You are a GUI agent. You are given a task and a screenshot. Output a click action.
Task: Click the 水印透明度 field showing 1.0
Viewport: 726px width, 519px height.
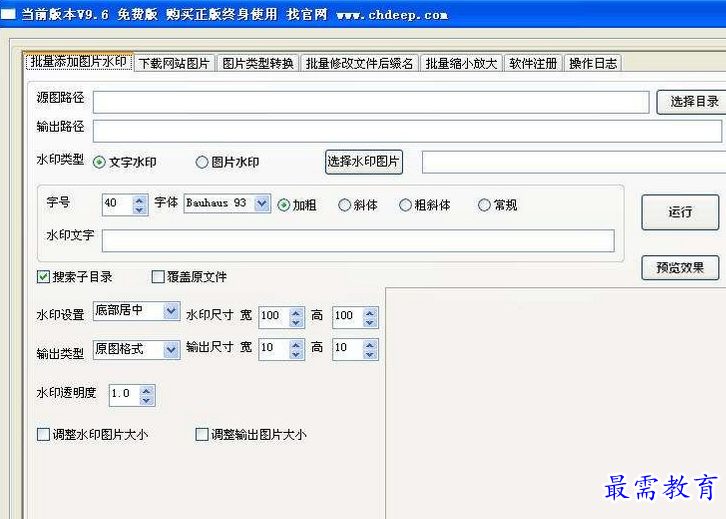coord(125,395)
